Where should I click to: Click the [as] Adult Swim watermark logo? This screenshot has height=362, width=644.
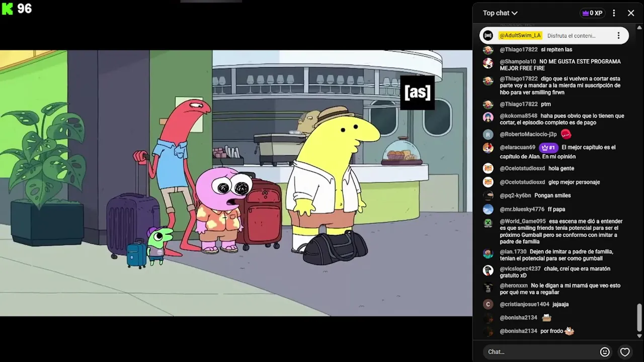[x=417, y=93]
